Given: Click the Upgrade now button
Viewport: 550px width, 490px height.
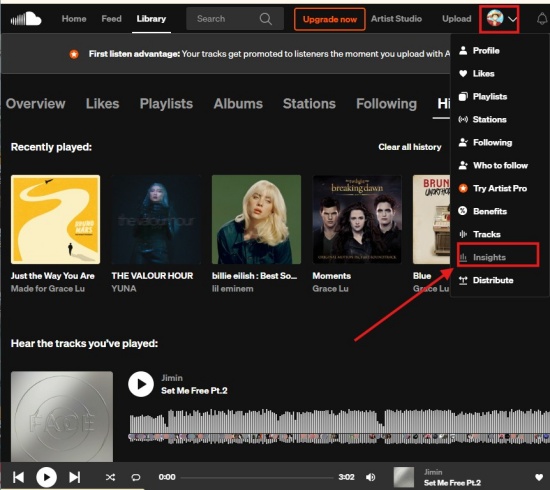Looking at the screenshot, I should pos(330,19).
